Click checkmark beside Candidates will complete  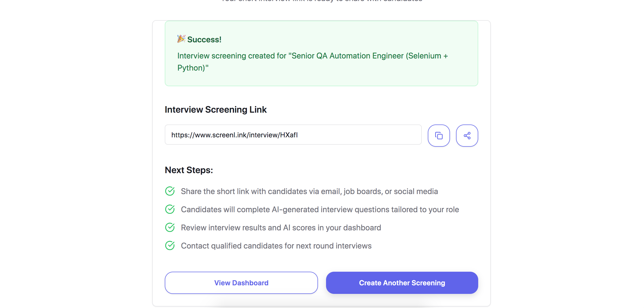170,209
